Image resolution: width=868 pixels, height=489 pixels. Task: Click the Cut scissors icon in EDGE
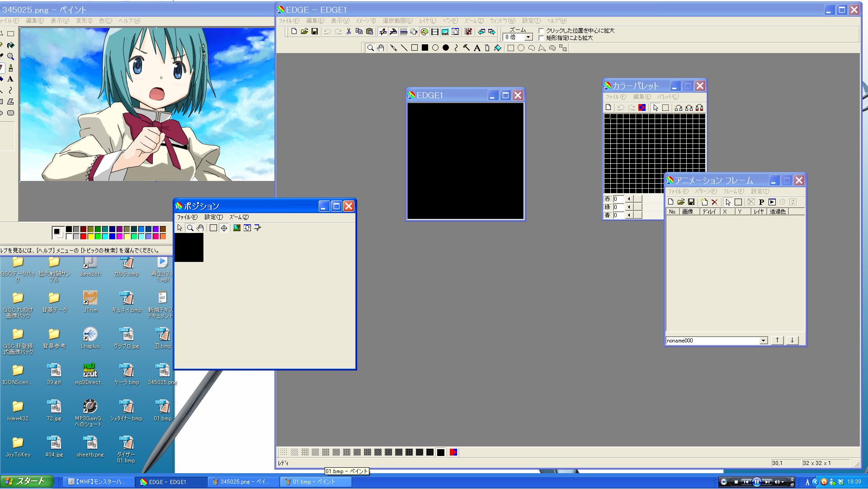pos(349,31)
